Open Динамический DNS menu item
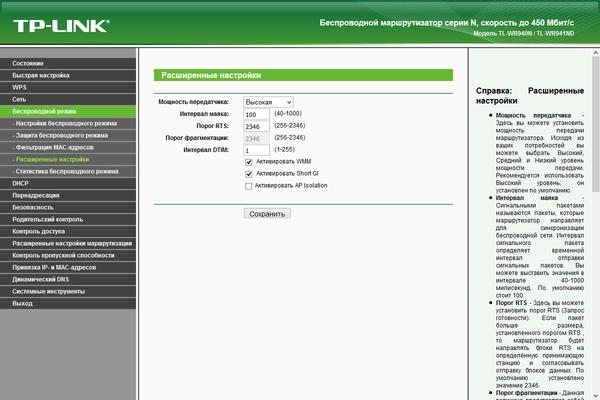Screen dimensions: 600x400 [x=68, y=279]
